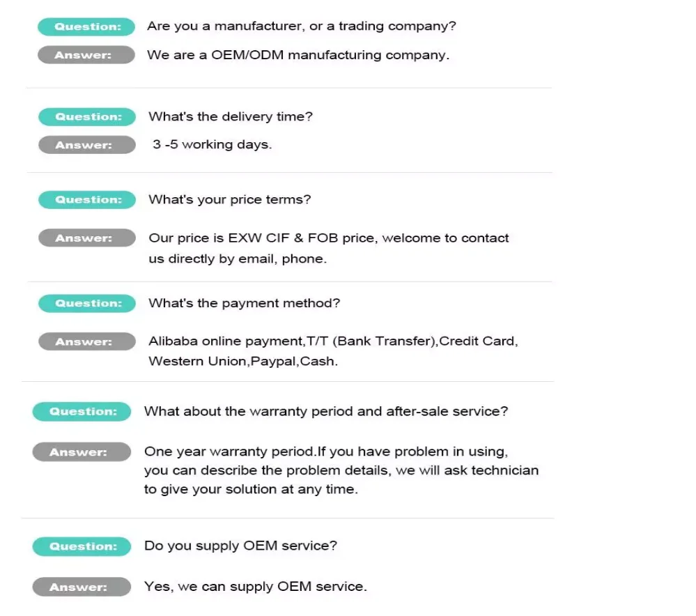Click the Answer badge beside Alibaba online payment
Screen dimensions: 696x616
[87, 341]
